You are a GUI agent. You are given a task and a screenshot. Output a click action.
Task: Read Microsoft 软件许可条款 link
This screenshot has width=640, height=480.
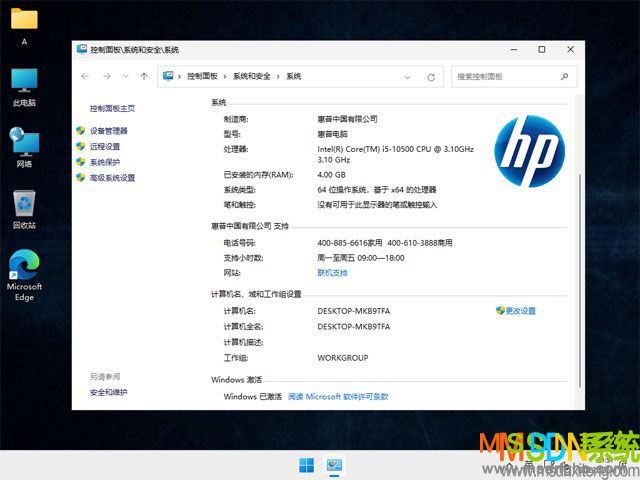point(338,396)
